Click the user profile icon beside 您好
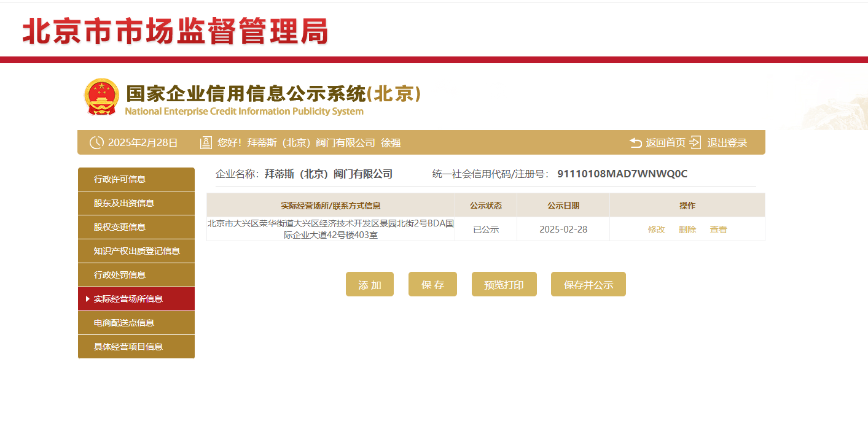Screen dimensions: 868x424 206,142
